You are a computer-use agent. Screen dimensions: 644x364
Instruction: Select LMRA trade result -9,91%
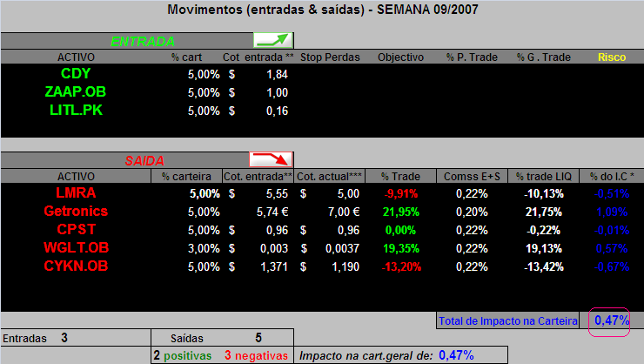401,193
